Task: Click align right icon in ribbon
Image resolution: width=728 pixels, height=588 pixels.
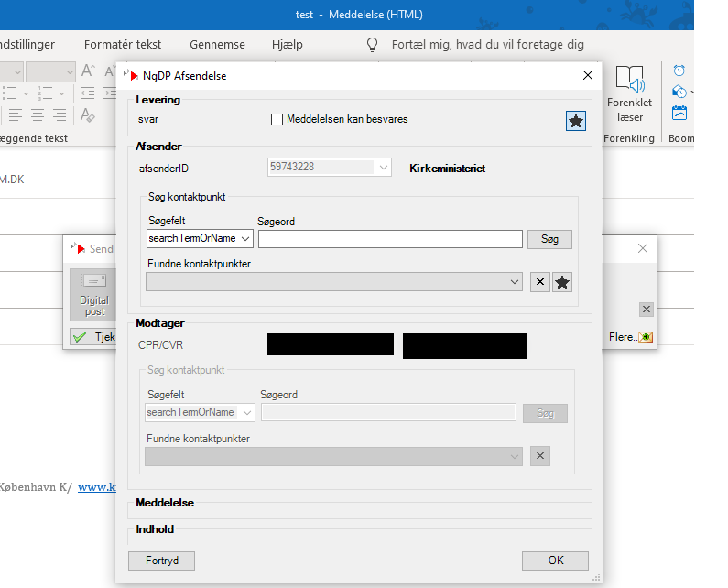Action: (x=60, y=114)
